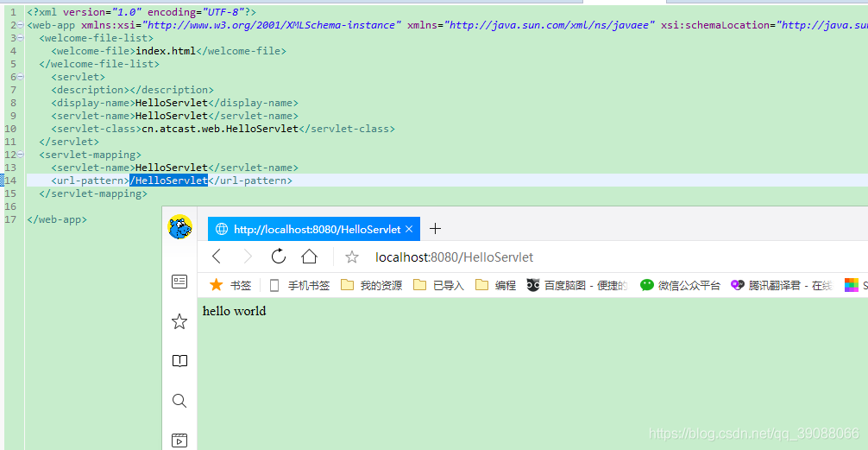Click the line 14 gutter marker
This screenshot has width=868, height=450.
tap(3, 181)
